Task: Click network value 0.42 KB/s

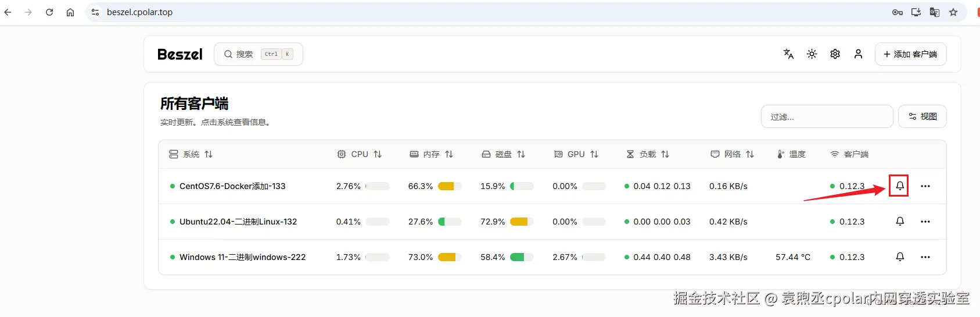Action: click(728, 222)
